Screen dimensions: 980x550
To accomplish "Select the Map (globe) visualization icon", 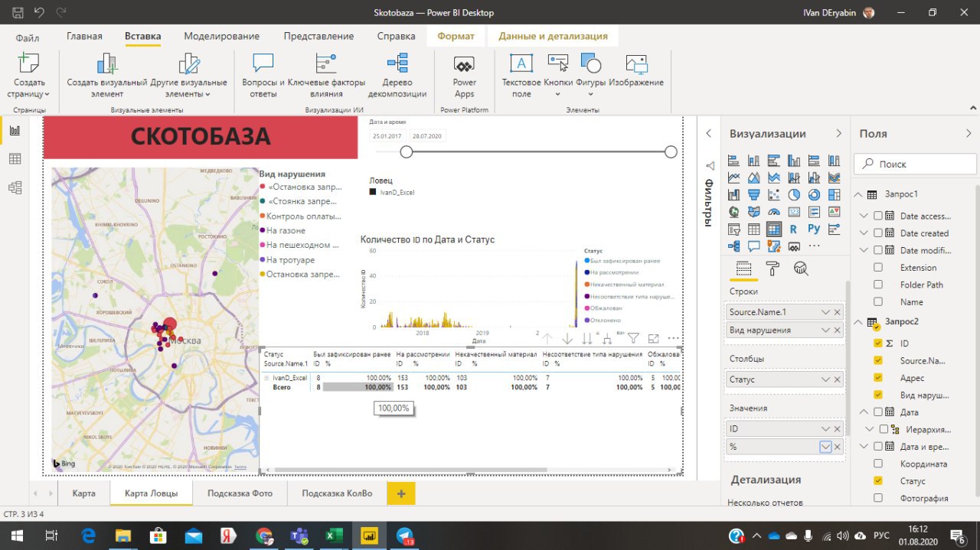I will 734,212.
